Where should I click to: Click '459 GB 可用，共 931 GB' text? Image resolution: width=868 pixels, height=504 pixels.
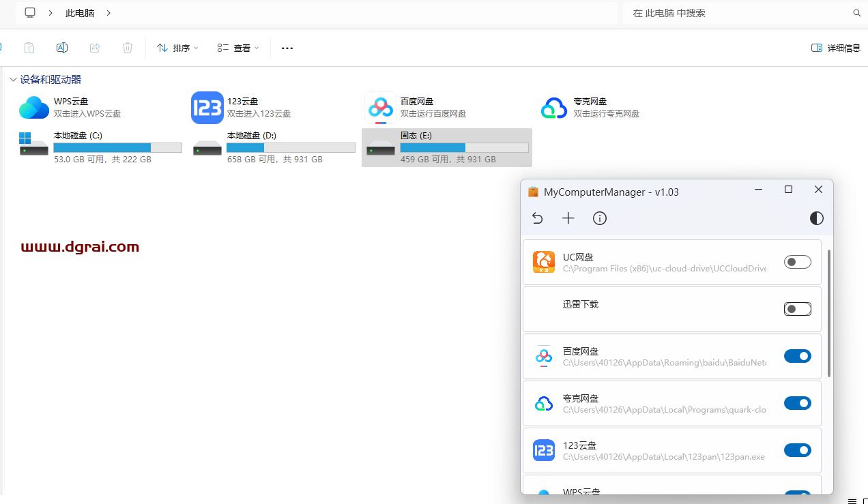pyautogui.click(x=448, y=160)
